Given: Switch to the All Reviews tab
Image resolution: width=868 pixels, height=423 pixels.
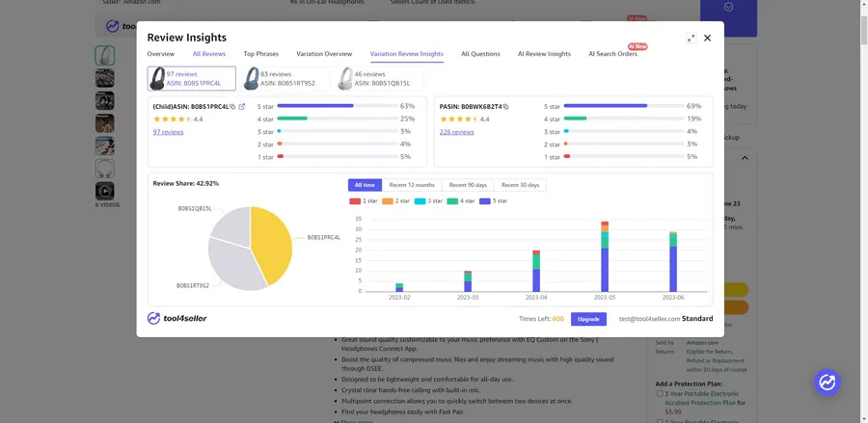Looking at the screenshot, I should point(208,54).
